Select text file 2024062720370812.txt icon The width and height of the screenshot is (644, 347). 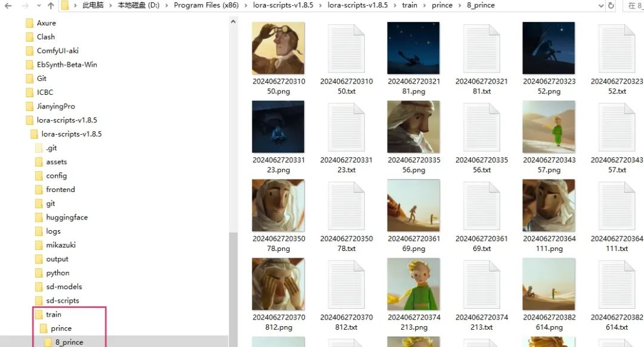pyautogui.click(x=346, y=284)
